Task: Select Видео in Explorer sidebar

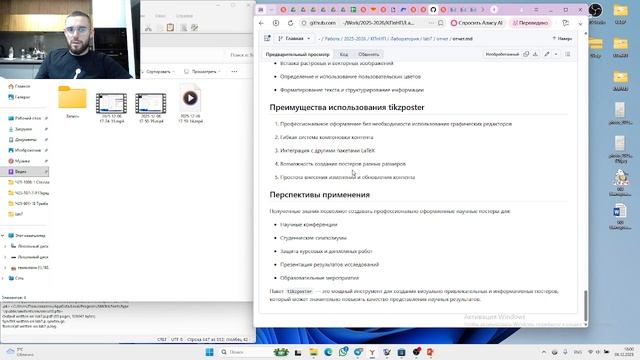Action: [x=24, y=171]
